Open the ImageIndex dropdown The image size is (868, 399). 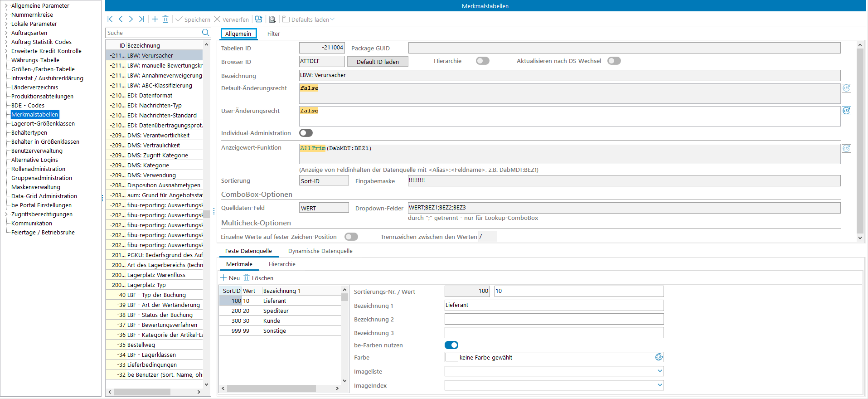tap(659, 385)
